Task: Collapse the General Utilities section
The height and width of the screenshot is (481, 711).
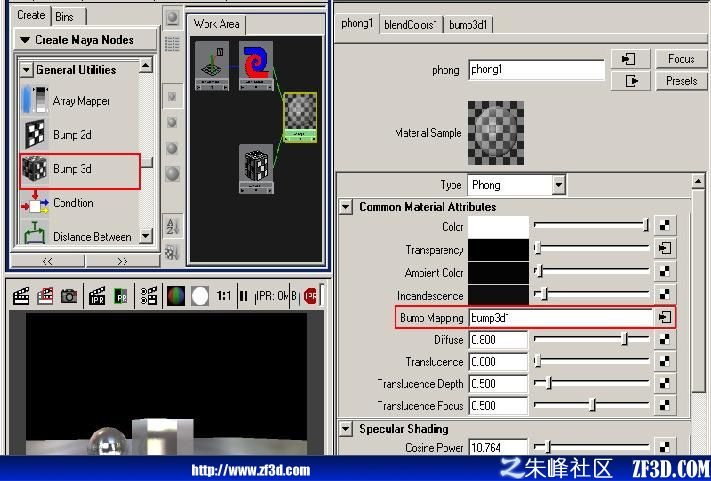Action: (x=27, y=70)
